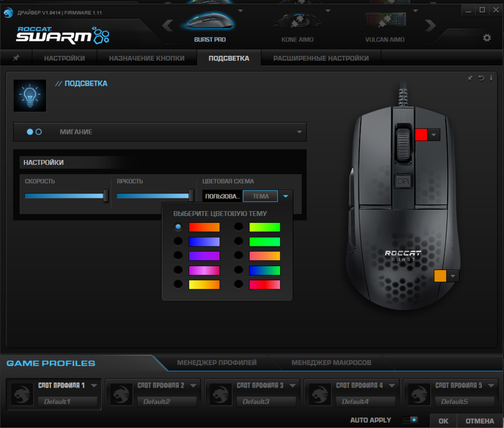This screenshot has width=504, height=428.
Task: Click the profile slot 5 Roccat icon
Action: click(419, 394)
